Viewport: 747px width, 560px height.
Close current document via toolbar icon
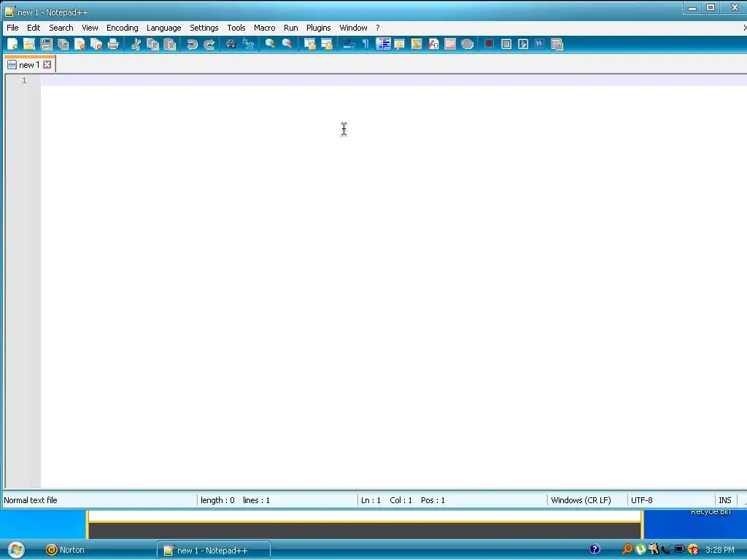click(80, 44)
